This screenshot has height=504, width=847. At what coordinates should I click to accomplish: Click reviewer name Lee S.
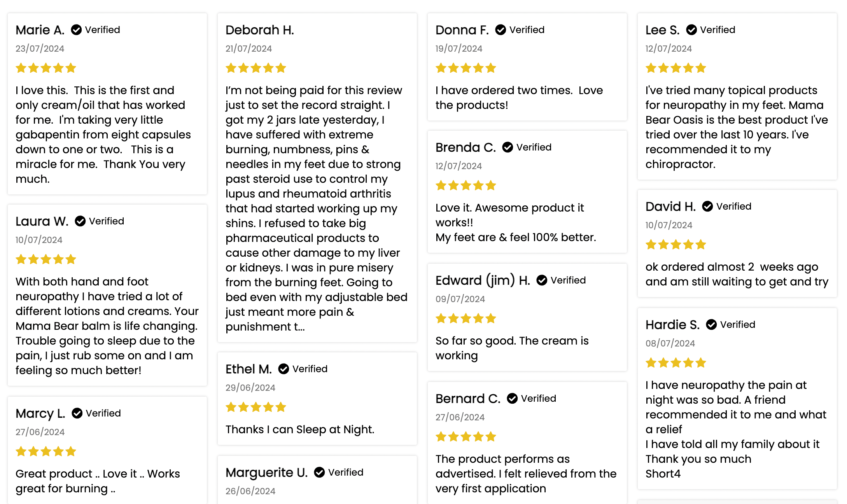(663, 30)
